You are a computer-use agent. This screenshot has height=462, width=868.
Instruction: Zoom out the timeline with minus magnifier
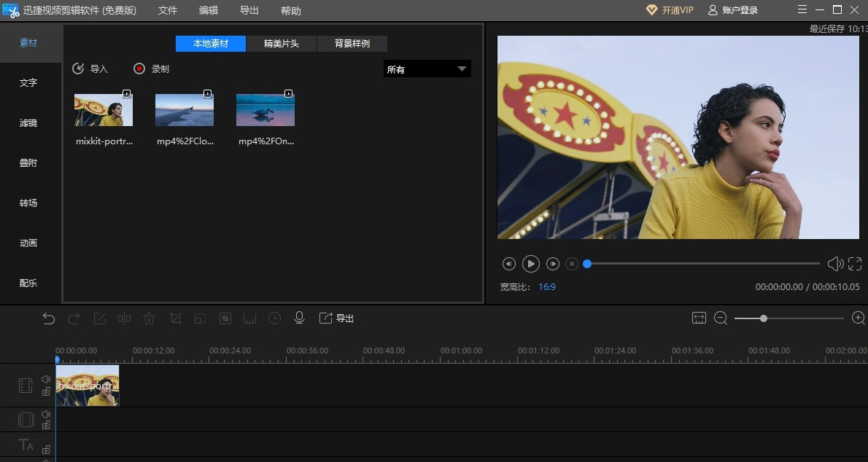click(721, 318)
